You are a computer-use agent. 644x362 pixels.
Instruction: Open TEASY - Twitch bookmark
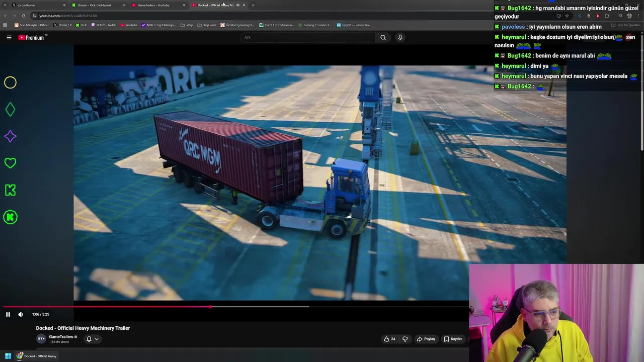(104, 25)
